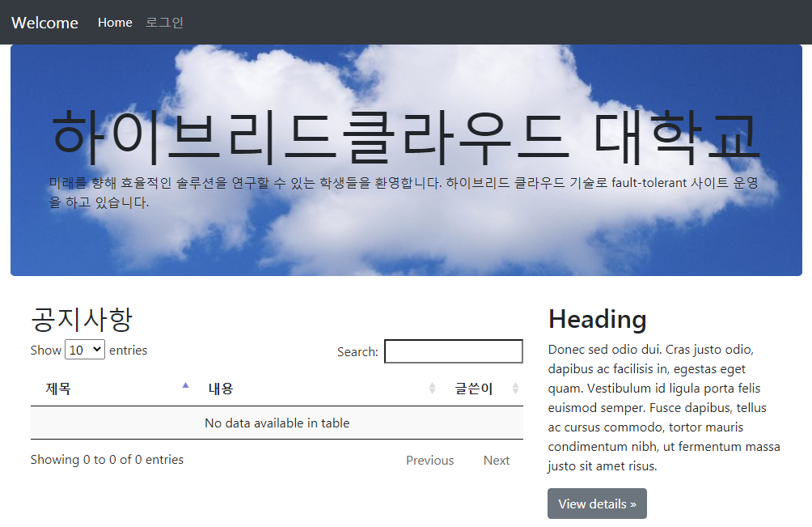
Task: Open the dropdown arrow next to Show entries
Action: 95,350
